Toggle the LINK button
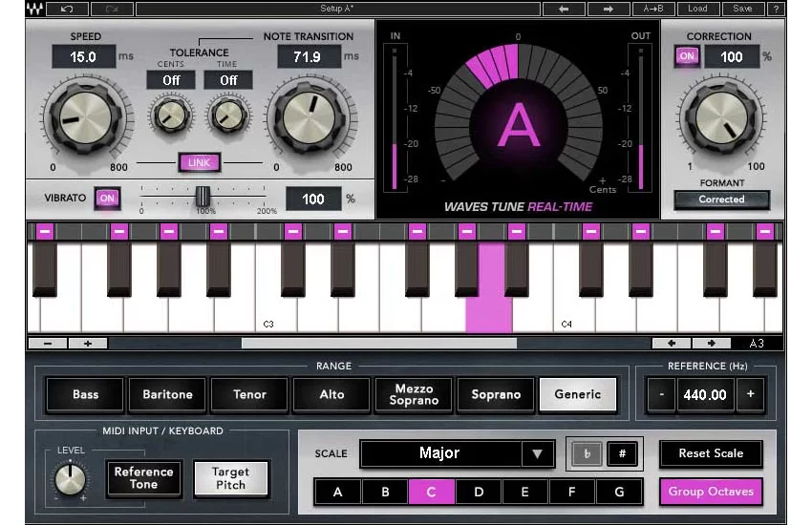Viewport: 812px width, 525px height. pos(200,162)
